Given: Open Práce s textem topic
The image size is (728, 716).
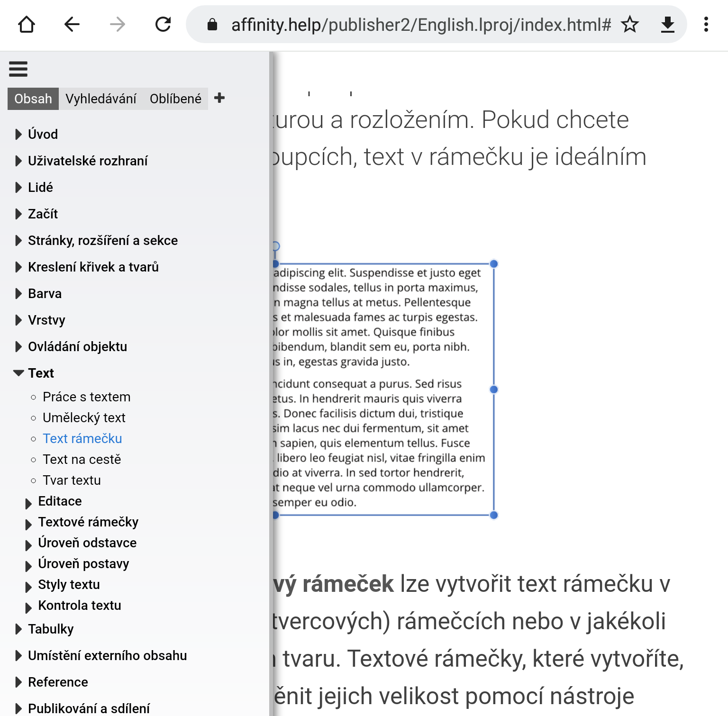Looking at the screenshot, I should point(86,397).
